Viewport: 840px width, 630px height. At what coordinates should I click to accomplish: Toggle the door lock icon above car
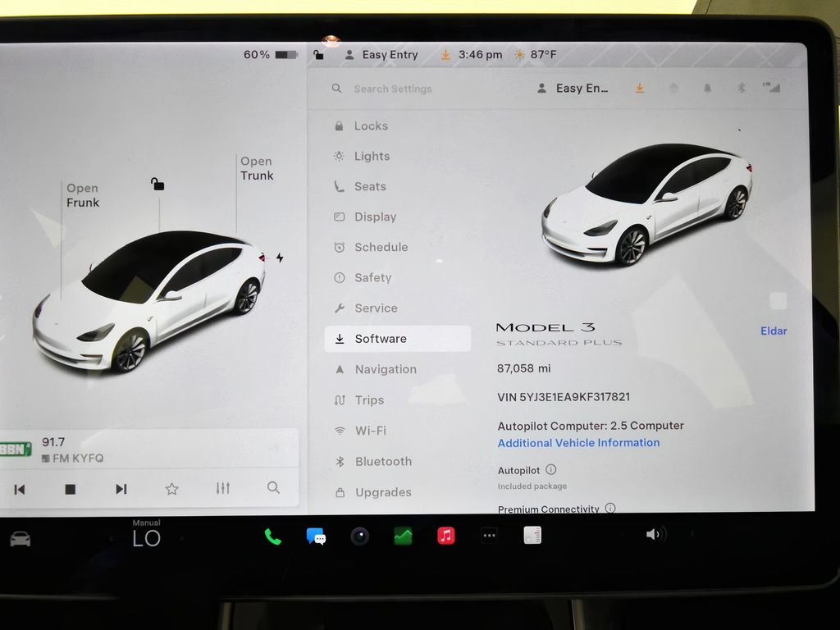157,185
